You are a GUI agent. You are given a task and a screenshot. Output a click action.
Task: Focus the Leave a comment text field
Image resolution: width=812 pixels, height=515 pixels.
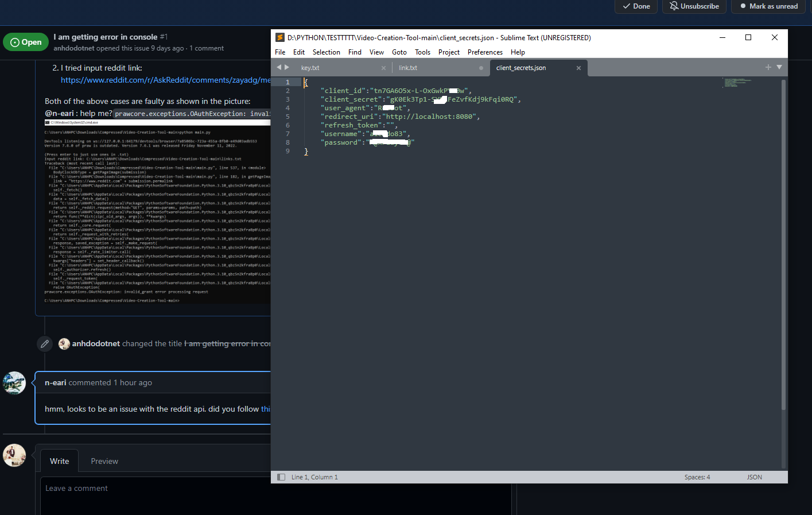tap(275, 496)
